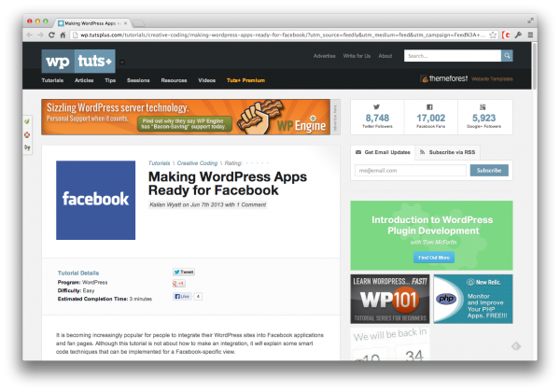Click the red lifebuoy sidebar icon

point(27,134)
